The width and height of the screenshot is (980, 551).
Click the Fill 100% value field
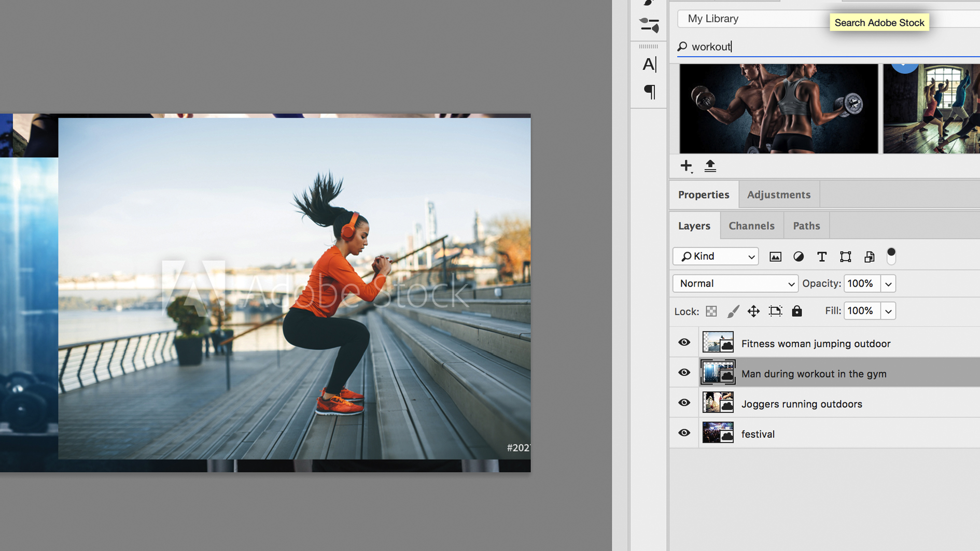862,311
